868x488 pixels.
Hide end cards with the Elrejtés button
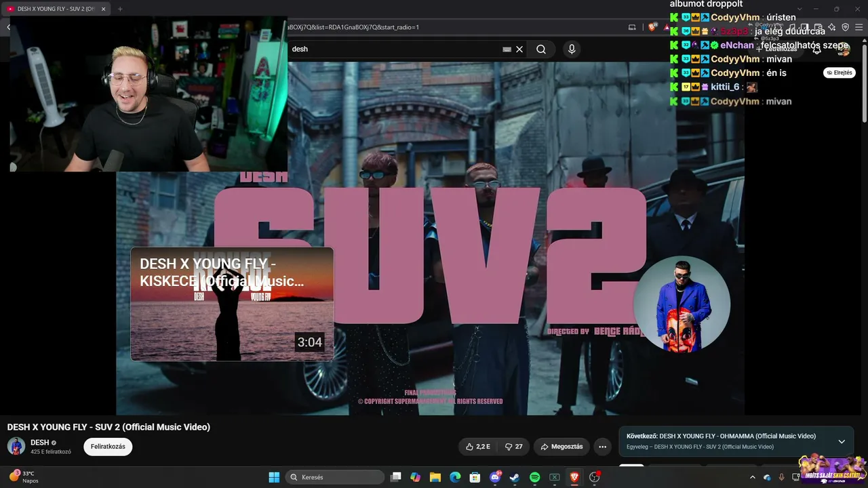point(839,73)
